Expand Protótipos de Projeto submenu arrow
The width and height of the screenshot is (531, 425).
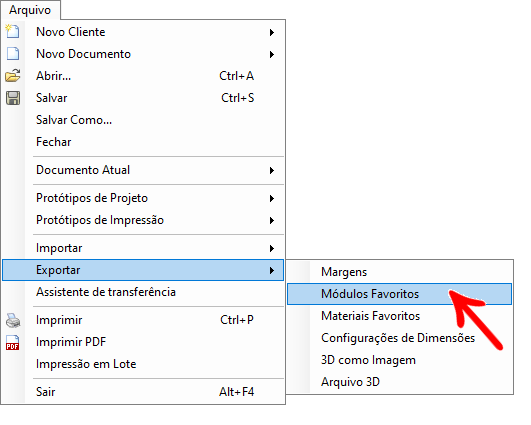coord(272,198)
